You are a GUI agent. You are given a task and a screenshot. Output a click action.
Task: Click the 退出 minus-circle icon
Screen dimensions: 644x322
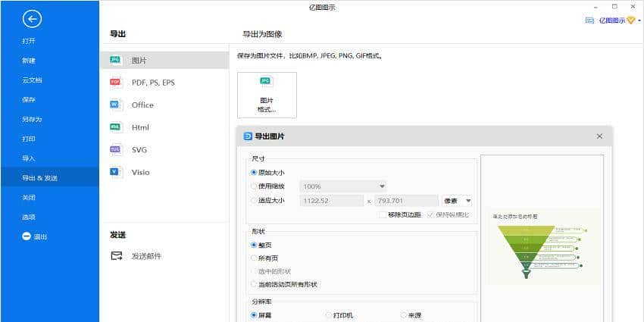coord(27,236)
